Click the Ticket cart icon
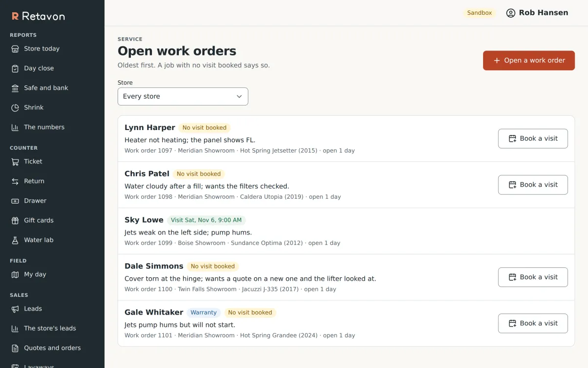Screen dimensions: 588x368 tap(15, 161)
